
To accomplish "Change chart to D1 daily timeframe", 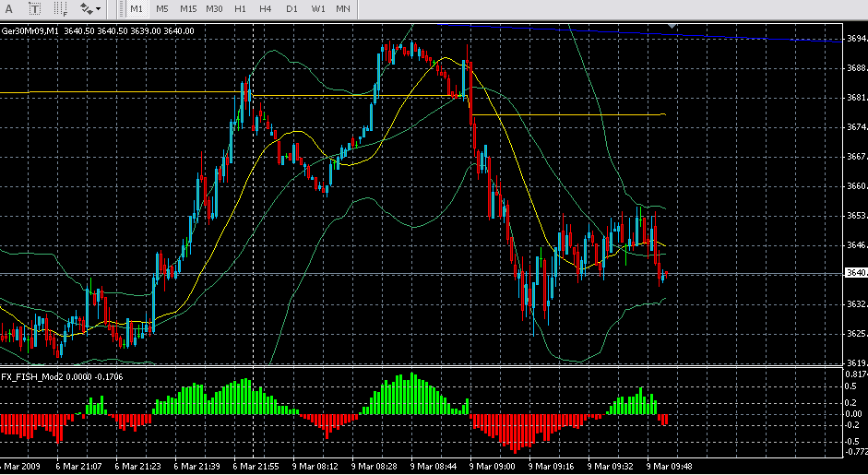I will [291, 8].
